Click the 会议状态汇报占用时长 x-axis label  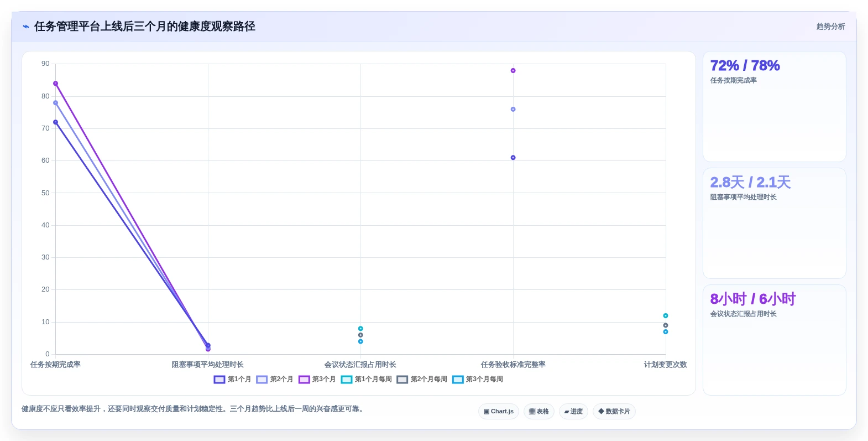click(360, 365)
